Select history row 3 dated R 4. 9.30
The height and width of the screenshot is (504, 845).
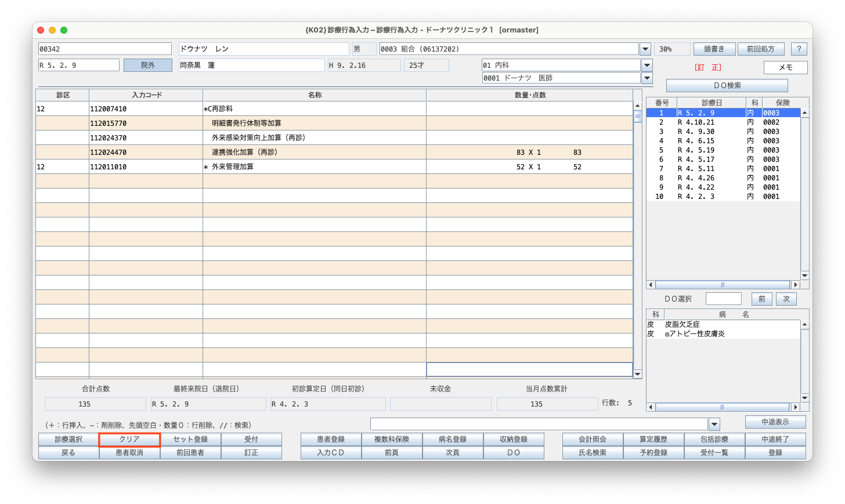(723, 132)
